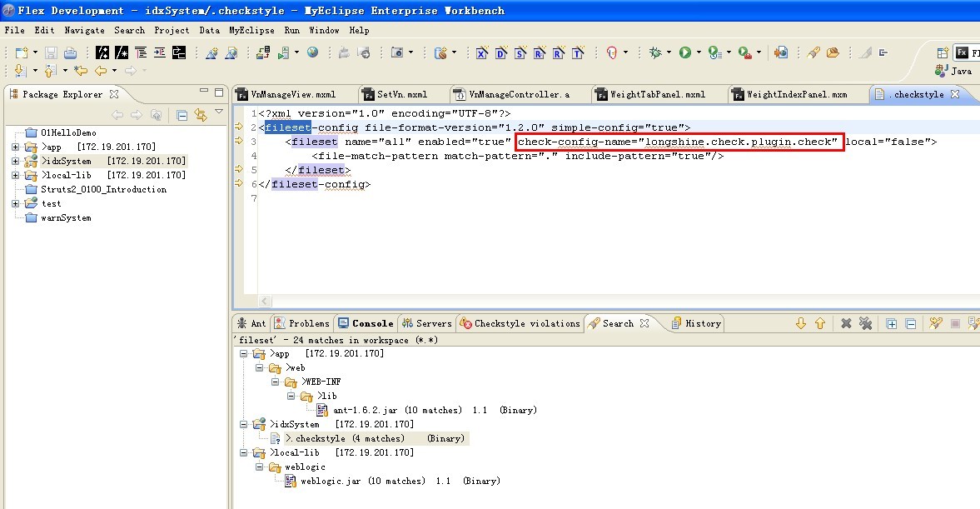Open Checkstyle violations view tab
This screenshot has height=509, width=980.
tap(520, 323)
